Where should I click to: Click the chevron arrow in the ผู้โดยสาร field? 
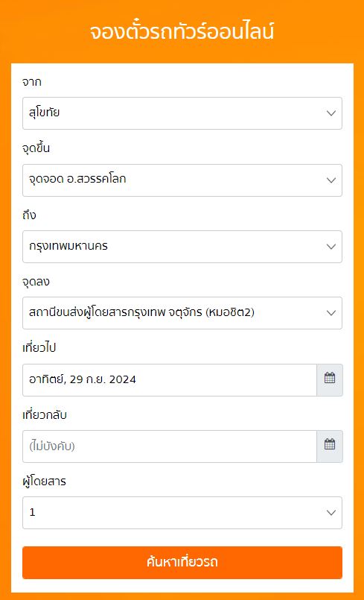(331, 513)
